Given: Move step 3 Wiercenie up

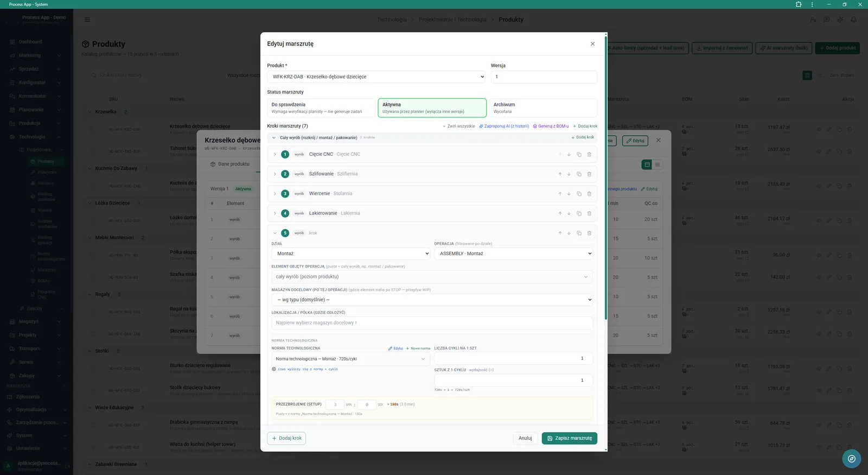Looking at the screenshot, I should point(560,194).
